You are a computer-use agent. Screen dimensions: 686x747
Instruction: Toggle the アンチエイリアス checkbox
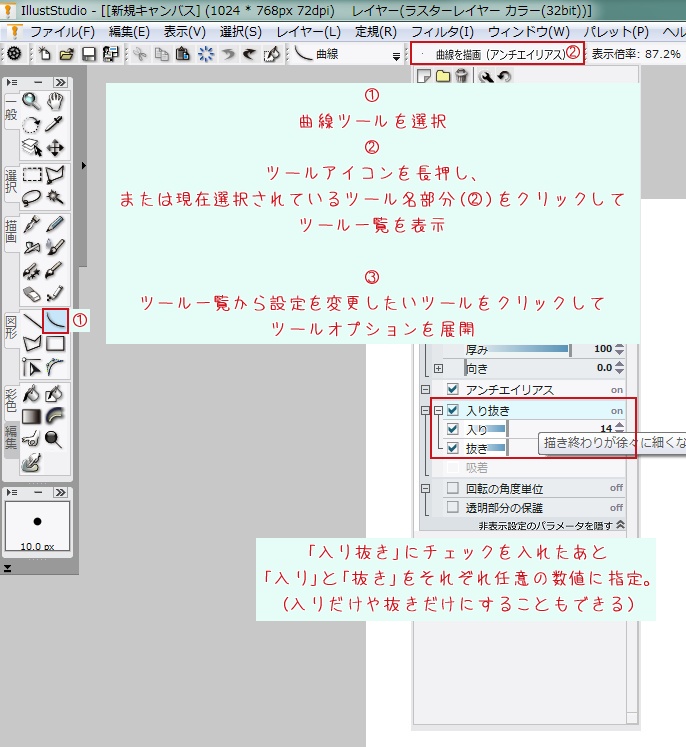click(453, 389)
